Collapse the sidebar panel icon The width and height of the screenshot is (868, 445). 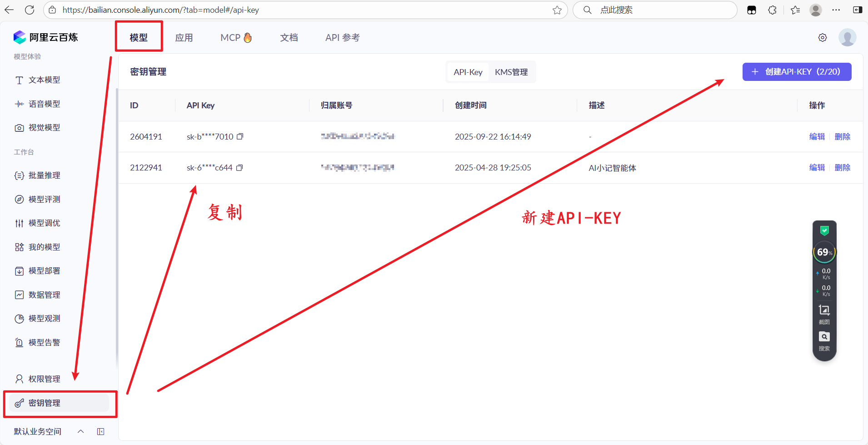click(101, 431)
